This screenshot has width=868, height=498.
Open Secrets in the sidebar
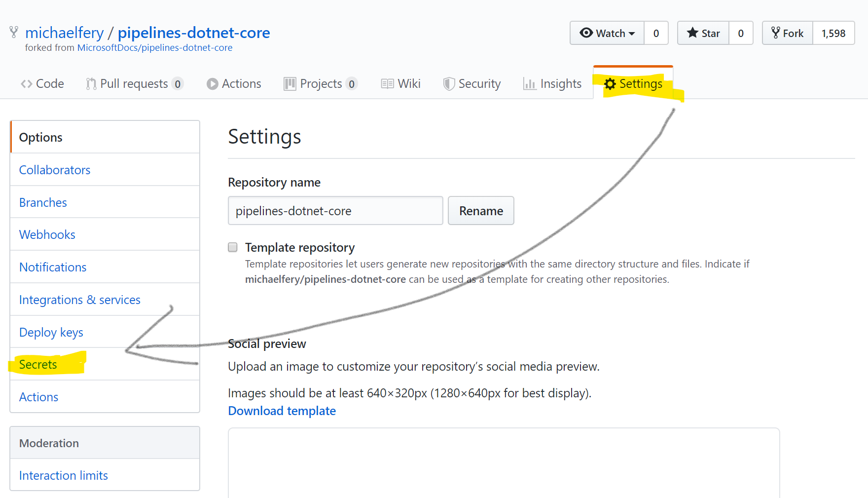pyautogui.click(x=105, y=364)
